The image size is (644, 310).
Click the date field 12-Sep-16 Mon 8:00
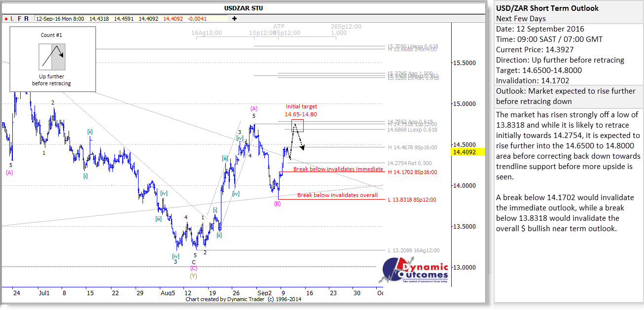coord(60,19)
